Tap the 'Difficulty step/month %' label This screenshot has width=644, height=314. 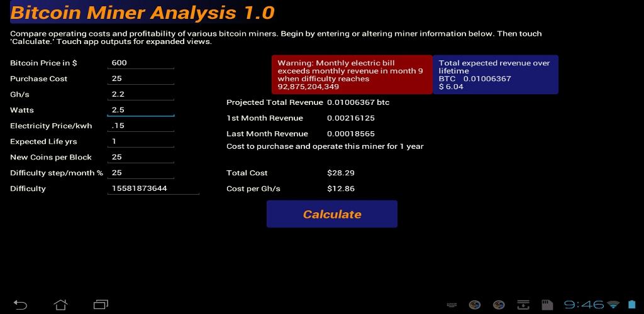pos(57,173)
